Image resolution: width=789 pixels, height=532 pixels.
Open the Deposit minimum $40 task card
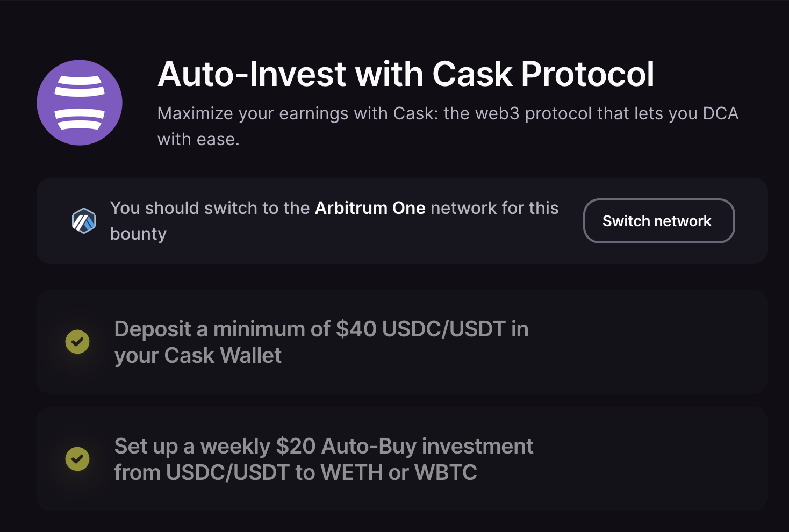[x=401, y=342]
